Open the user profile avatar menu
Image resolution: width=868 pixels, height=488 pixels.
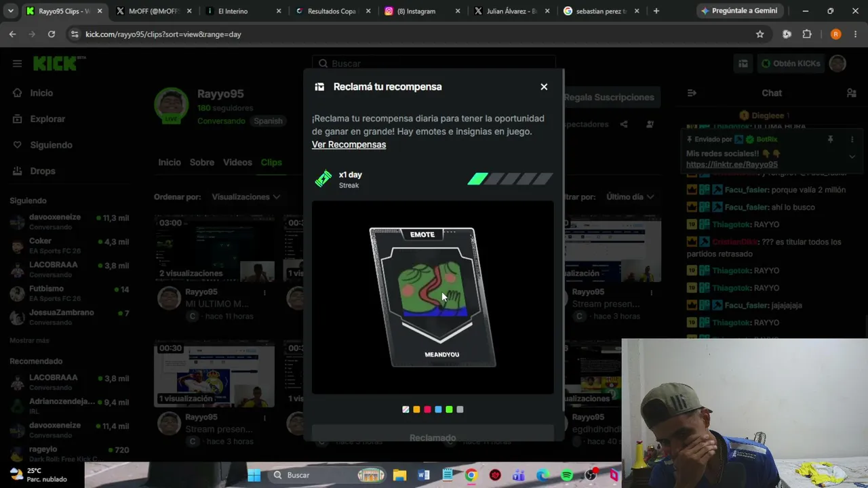[837, 64]
